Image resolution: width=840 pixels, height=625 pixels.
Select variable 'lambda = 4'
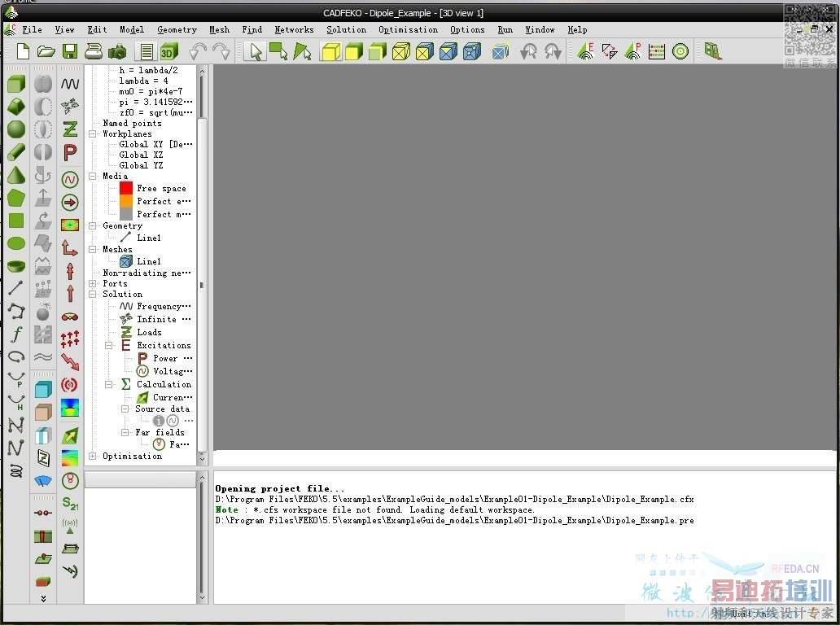click(x=143, y=81)
